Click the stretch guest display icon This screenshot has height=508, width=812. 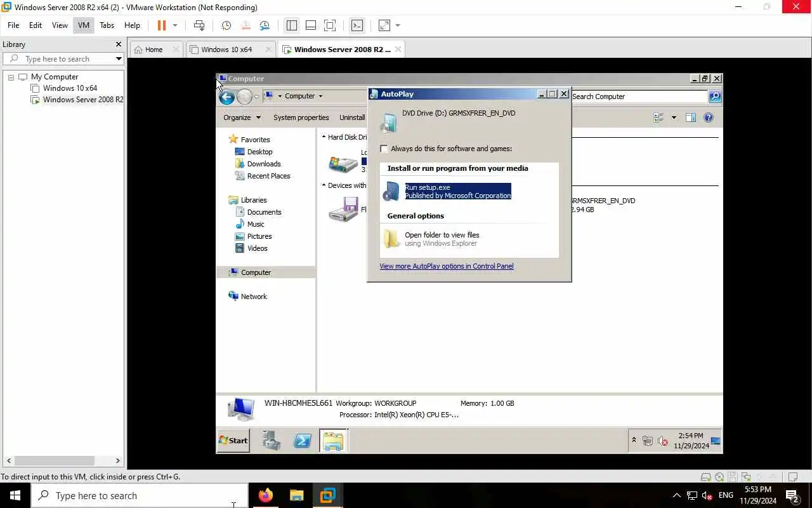[384, 25]
